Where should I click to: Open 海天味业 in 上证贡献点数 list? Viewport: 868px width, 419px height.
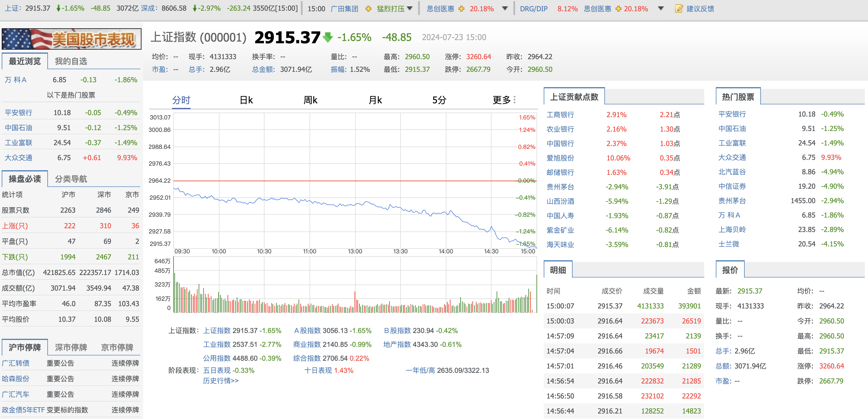click(x=560, y=244)
